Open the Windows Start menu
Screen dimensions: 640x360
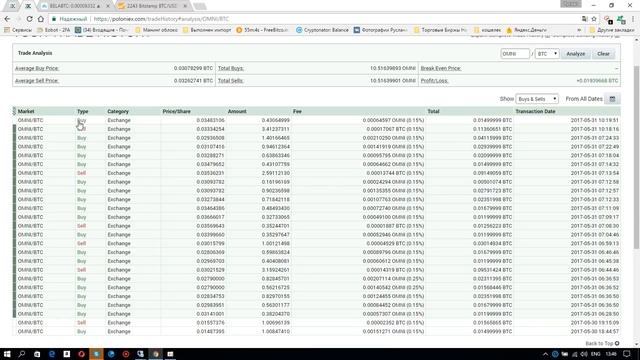click(7, 354)
